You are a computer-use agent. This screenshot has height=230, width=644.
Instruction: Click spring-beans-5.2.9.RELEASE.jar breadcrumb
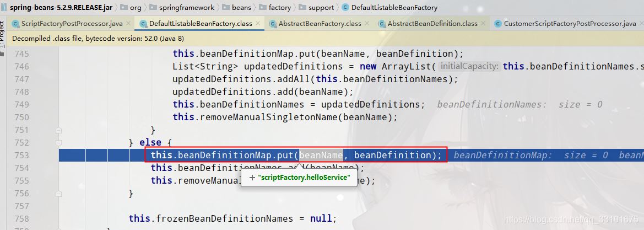tap(61, 7)
